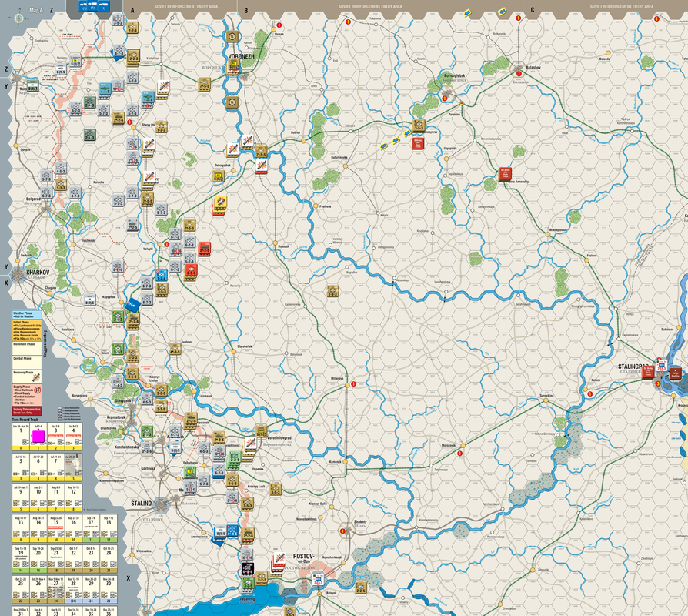This screenshot has width=688, height=616.
Task: Select the HQ counter on Kursk
Action: [x=32, y=86]
